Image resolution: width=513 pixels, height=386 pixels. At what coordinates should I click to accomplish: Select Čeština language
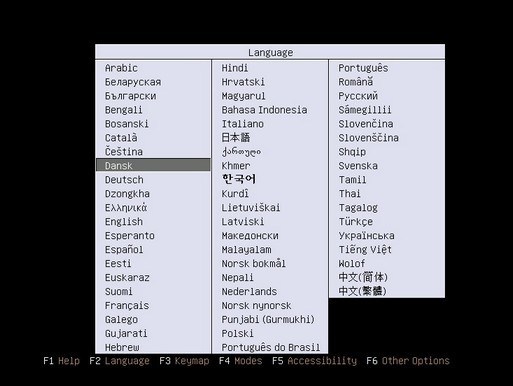[124, 152]
